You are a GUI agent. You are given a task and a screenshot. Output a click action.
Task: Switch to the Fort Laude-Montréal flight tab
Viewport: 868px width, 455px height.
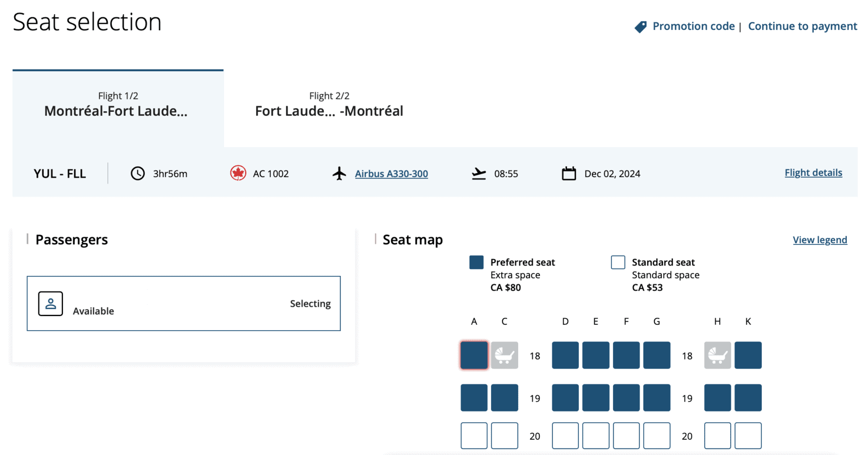tap(329, 106)
